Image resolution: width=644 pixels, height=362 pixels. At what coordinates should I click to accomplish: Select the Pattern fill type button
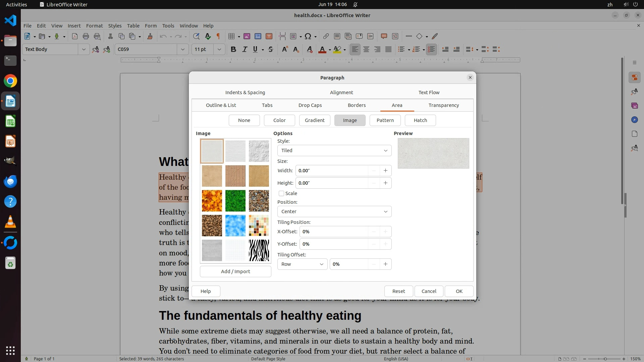coord(385,120)
